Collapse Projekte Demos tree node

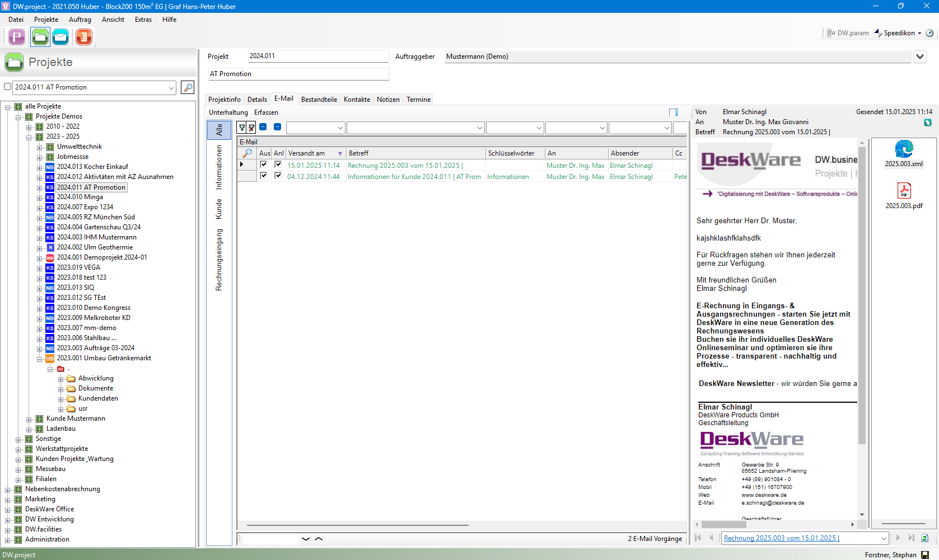(18, 117)
